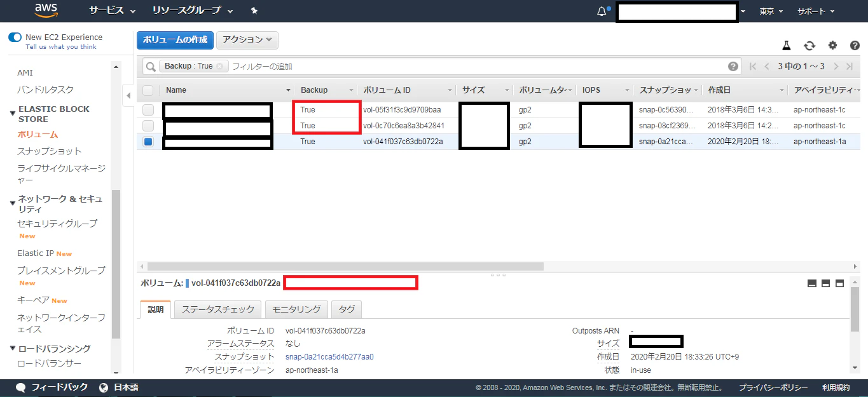
Task: Refresh the volume list
Action: point(809,46)
